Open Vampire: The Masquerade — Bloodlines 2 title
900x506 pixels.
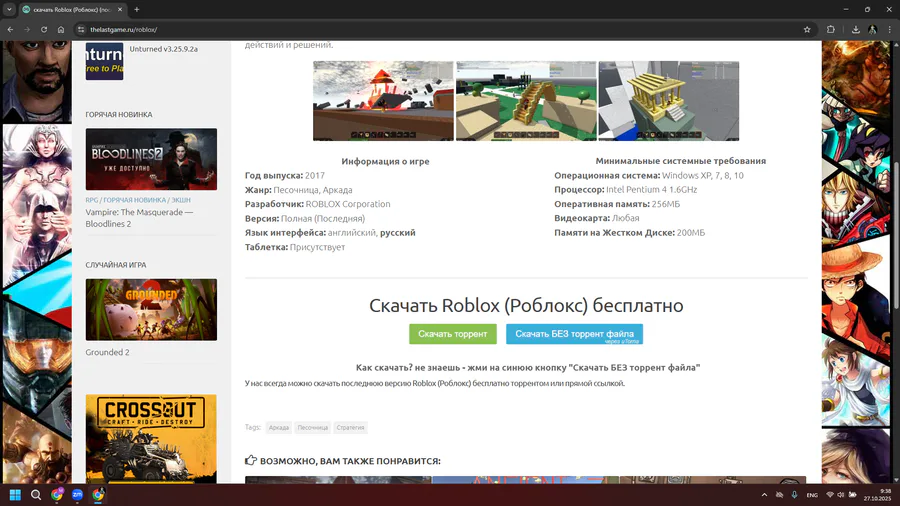pos(139,218)
